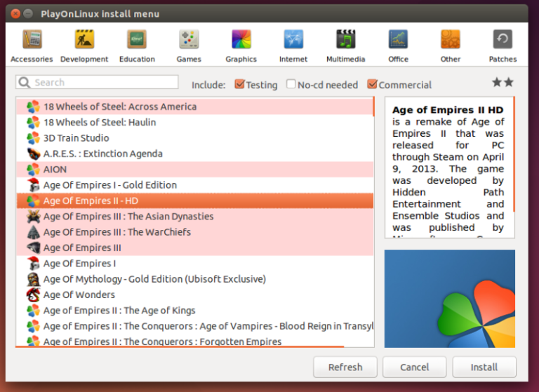This screenshot has height=392, width=539.
Task: Close the PlayOnLinux install menu window
Action: (15, 14)
